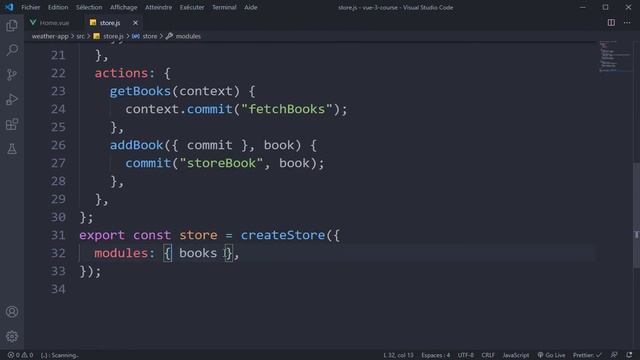Click actions keyword on line 22
This screenshot has width=640, height=360.
(121, 73)
